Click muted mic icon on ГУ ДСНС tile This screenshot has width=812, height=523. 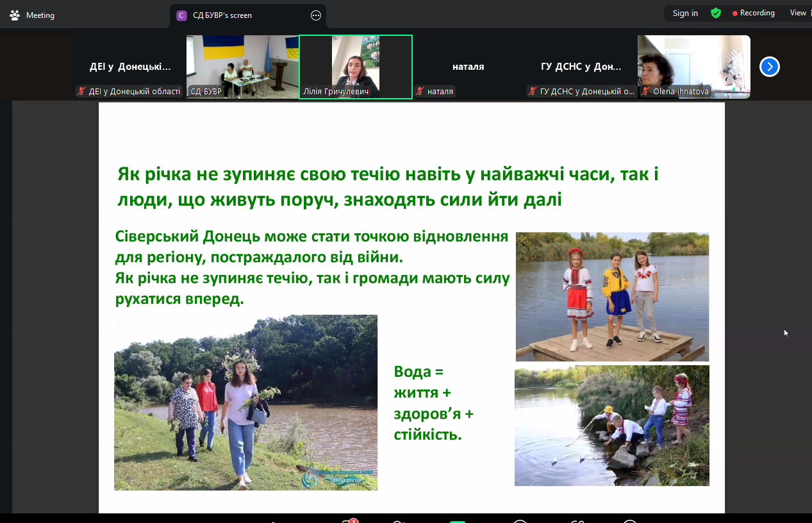pyautogui.click(x=533, y=92)
